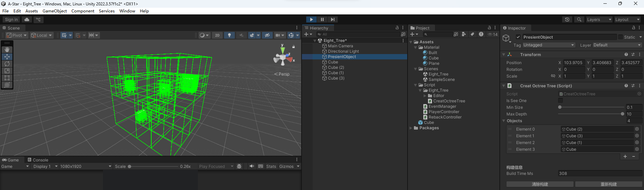Open the Undo History icon

pyautogui.click(x=567, y=19)
